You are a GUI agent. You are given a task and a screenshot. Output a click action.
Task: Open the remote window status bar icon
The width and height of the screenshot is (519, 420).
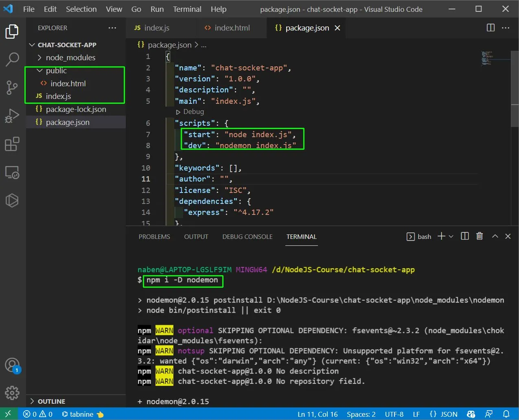tap(9, 414)
